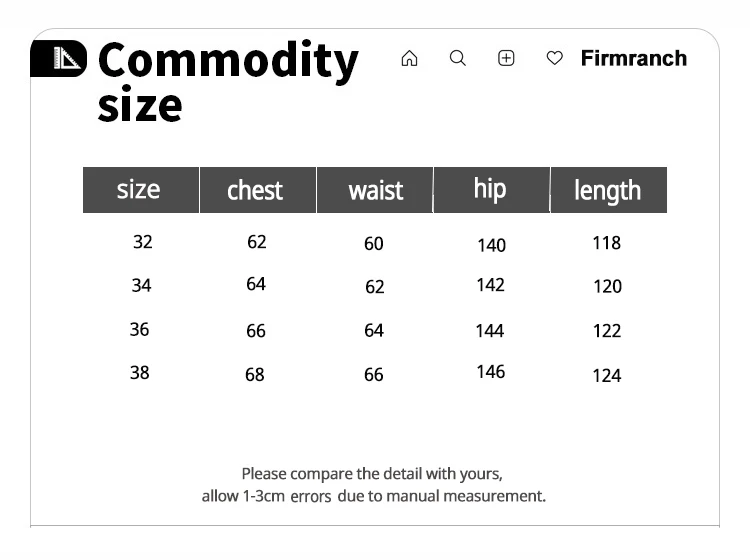The height and width of the screenshot is (560, 750).
Task: Click the home icon in header
Action: click(409, 59)
